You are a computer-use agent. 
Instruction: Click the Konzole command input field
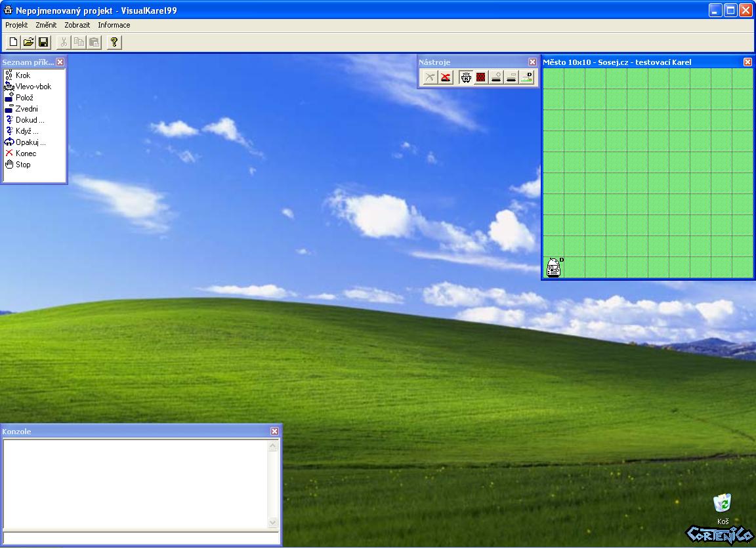(x=141, y=537)
